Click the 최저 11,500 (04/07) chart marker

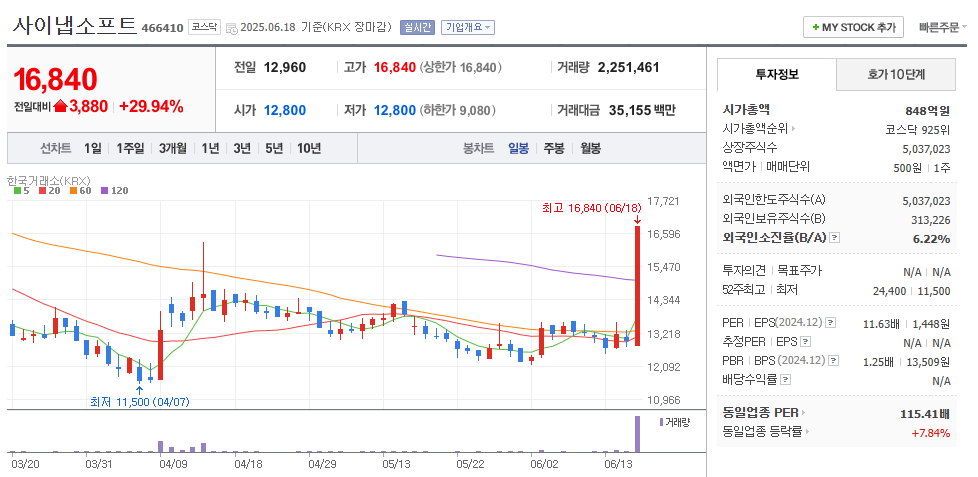[x=140, y=402]
